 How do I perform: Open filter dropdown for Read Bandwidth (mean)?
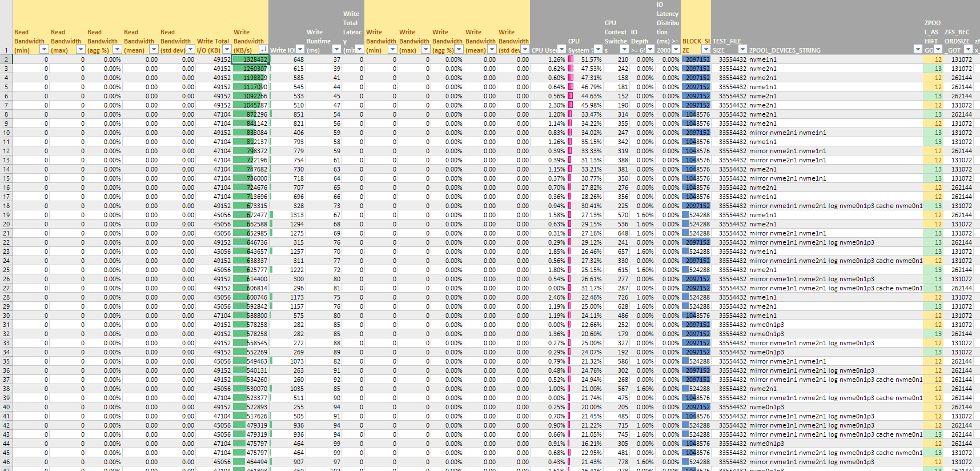point(154,50)
